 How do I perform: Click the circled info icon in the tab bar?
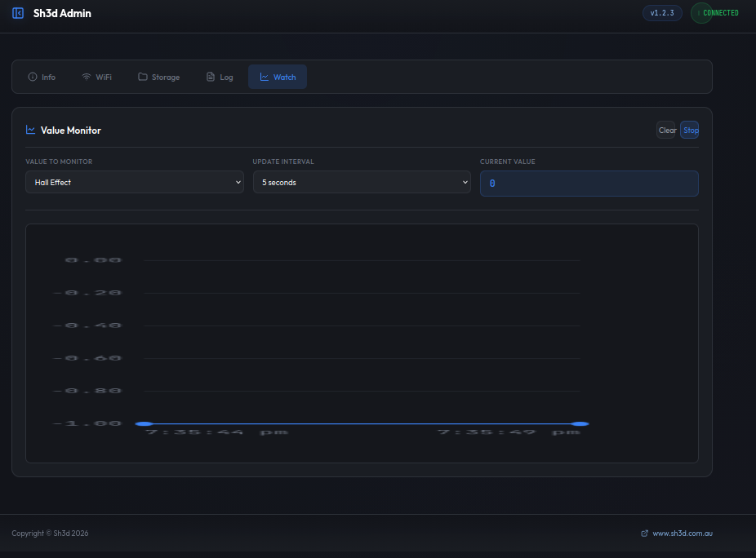[x=33, y=77]
